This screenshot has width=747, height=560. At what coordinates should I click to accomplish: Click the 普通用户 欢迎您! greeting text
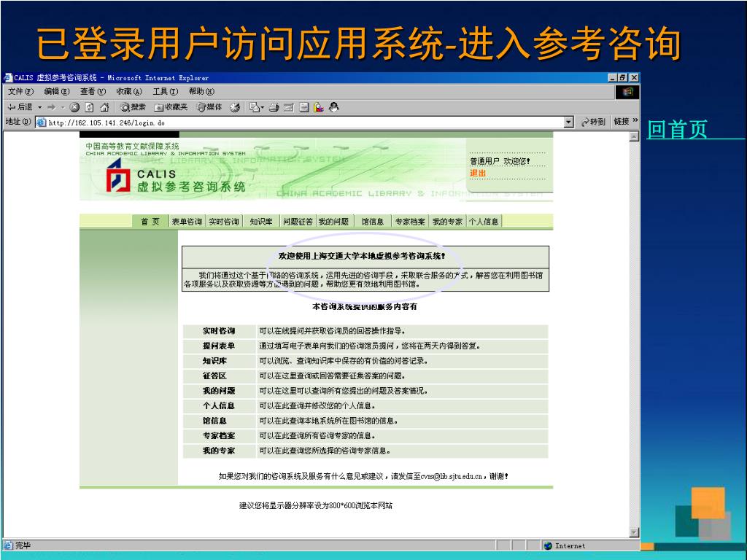click(500, 161)
